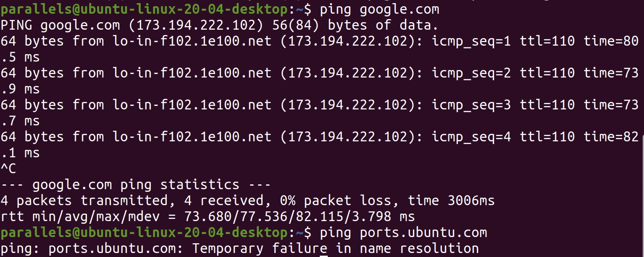The image size is (644, 257).
Task: Click "time=82" on the fourth reply
Action: pyautogui.click(x=611, y=136)
